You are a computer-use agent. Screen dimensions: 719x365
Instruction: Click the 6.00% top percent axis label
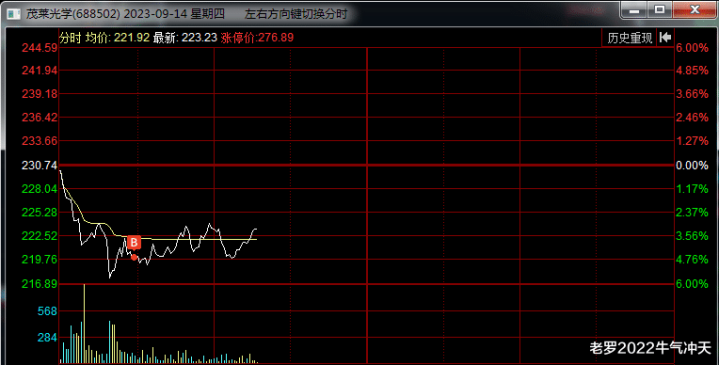click(x=692, y=48)
